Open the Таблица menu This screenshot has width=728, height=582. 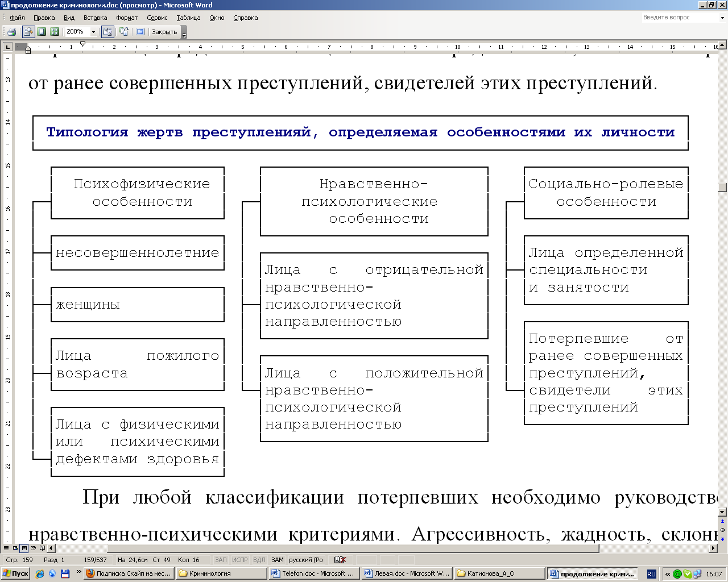tap(188, 18)
